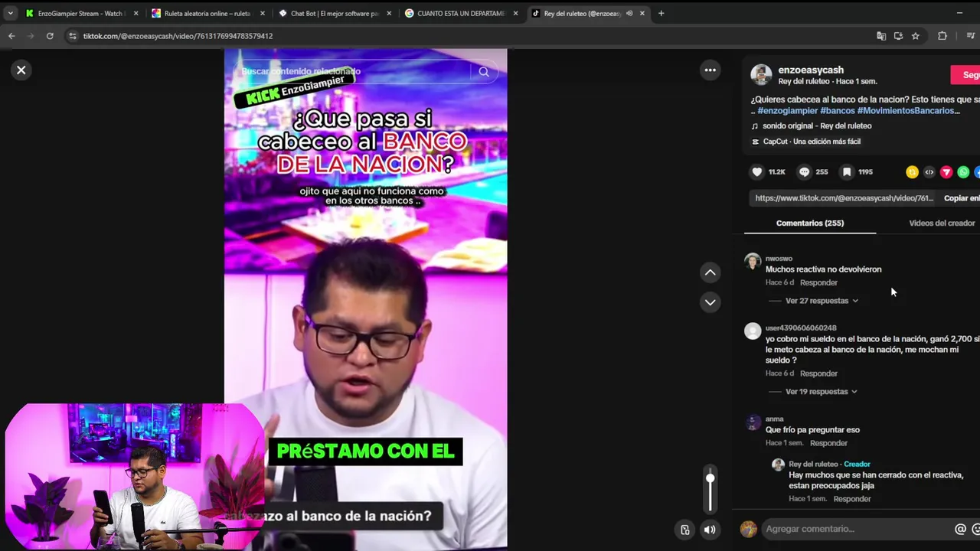Share the video on WhatsApp

tap(963, 172)
